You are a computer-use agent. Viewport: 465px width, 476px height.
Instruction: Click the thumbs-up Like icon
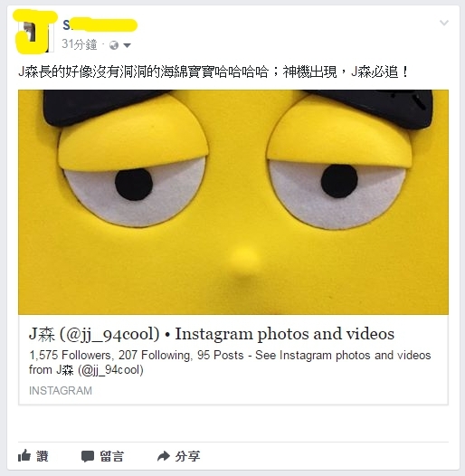click(x=24, y=455)
